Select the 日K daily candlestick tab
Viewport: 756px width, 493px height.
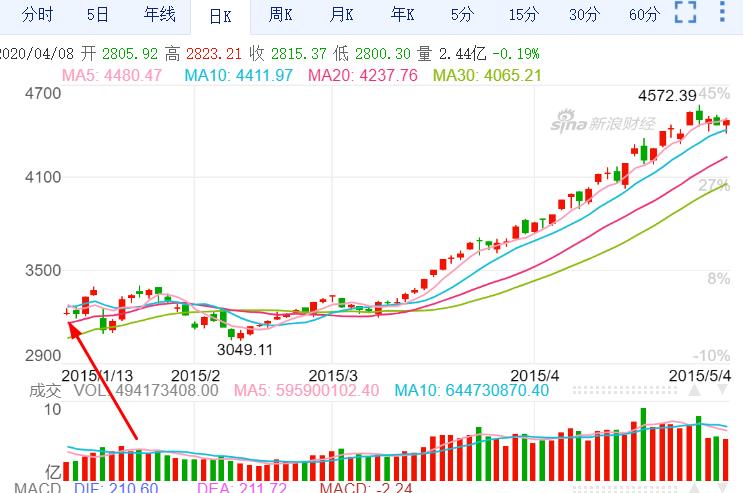(x=221, y=15)
